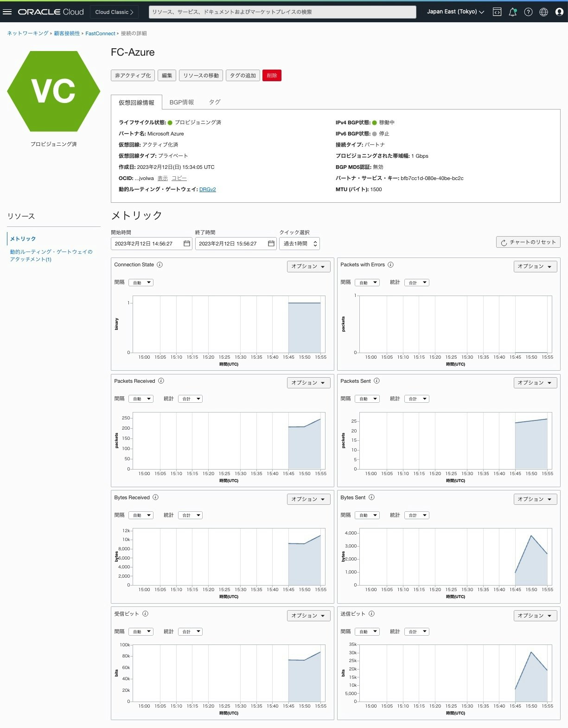Open オプション menu for Bytes Sent chart
Viewport: 568px width, 728px height.
(535, 499)
